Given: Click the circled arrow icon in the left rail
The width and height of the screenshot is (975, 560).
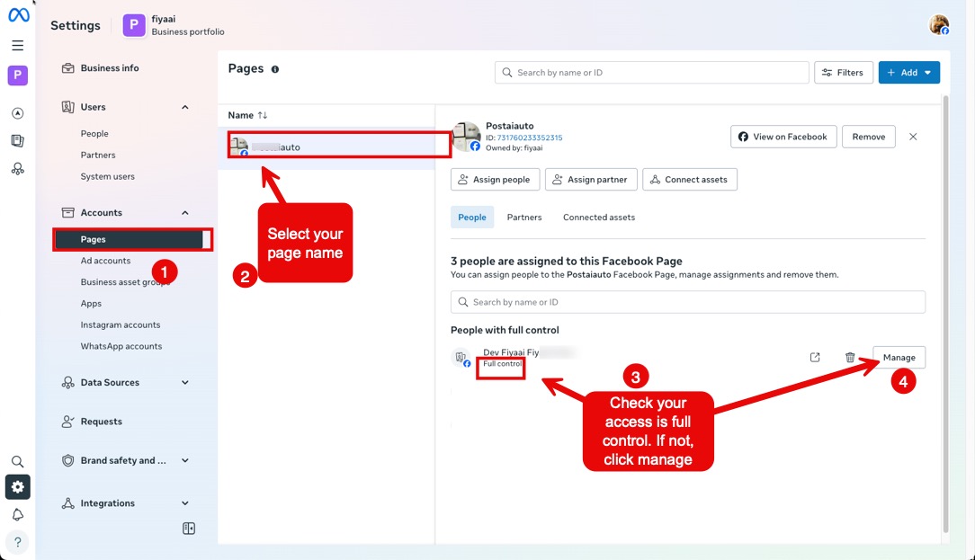Looking at the screenshot, I should click(x=17, y=113).
